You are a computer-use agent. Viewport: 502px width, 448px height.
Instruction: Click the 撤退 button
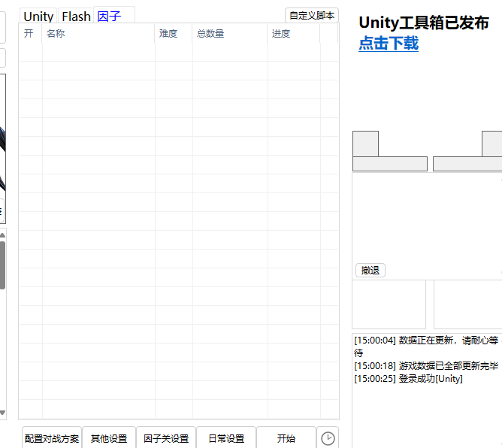coord(370,271)
